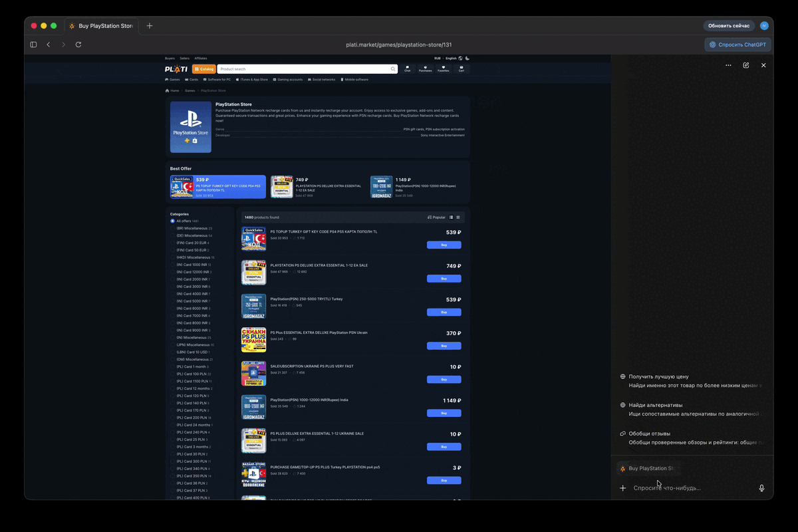Go forward using the browser forward arrow

64,45
